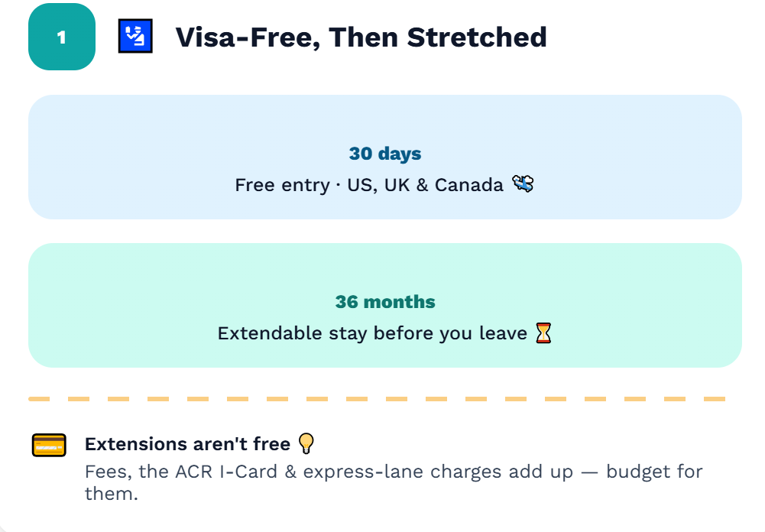The width and height of the screenshot is (765, 532).
Task: Click the Extensions aren't free title
Action: coord(187,444)
